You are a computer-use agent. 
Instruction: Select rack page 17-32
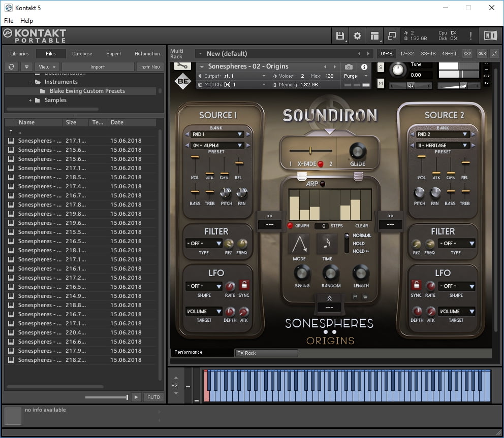coord(407,54)
